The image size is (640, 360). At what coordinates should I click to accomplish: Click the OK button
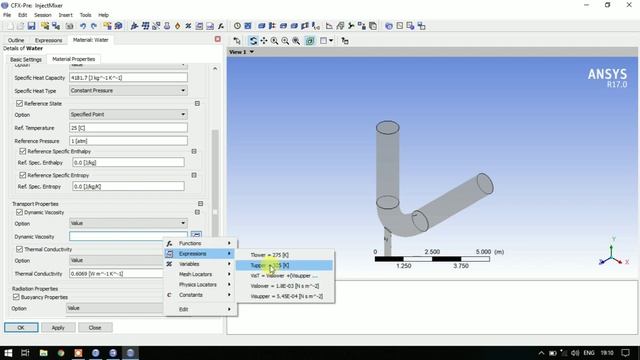coord(21,327)
